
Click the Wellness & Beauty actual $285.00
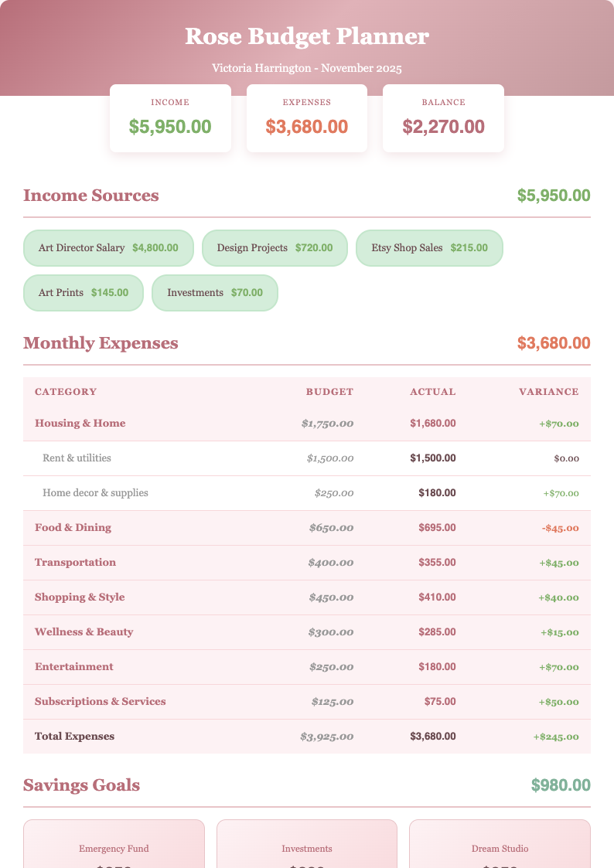tap(438, 633)
